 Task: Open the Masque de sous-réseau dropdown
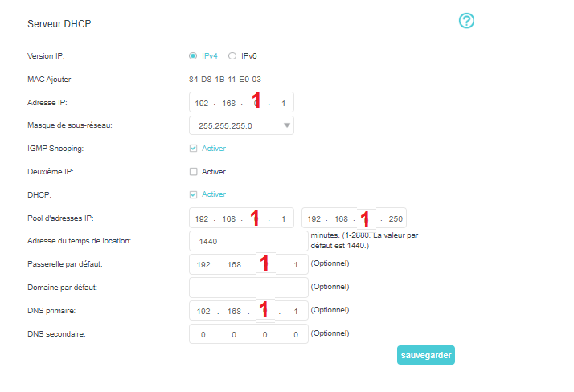(241, 126)
